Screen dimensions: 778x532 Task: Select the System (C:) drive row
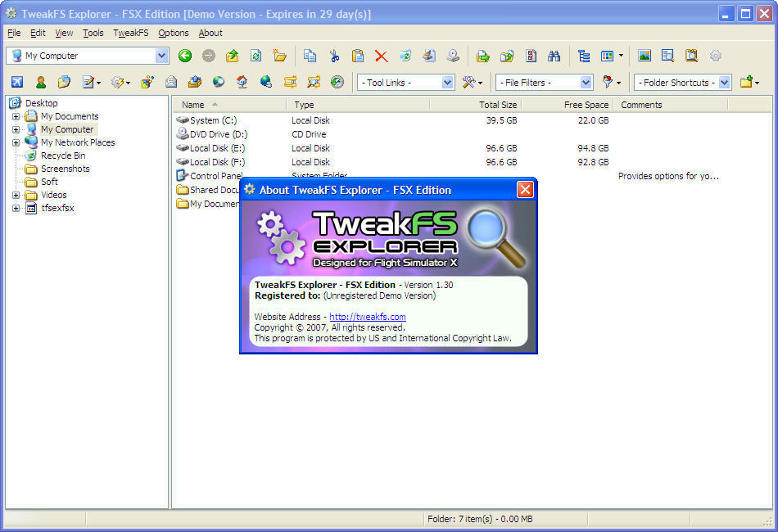coord(214,120)
